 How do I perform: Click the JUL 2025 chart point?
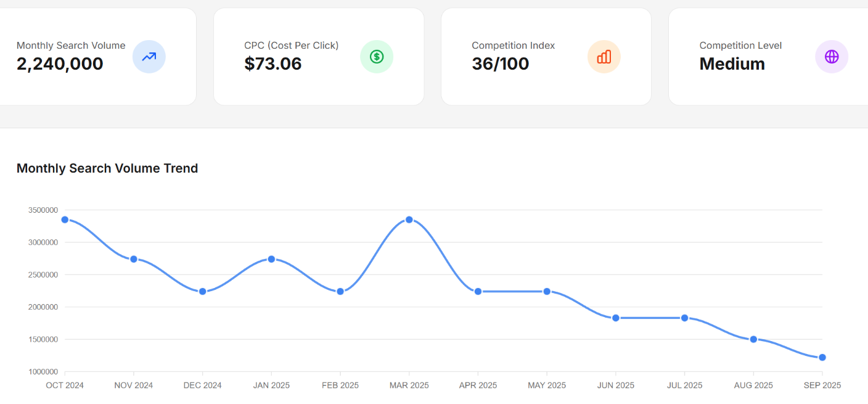684,318
